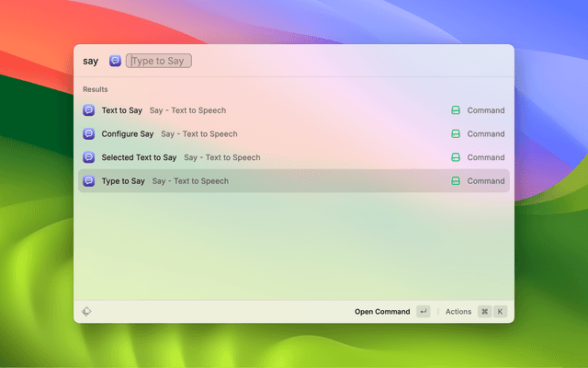
Task: Click the Say icon beside Configure Say
Action: (89, 134)
